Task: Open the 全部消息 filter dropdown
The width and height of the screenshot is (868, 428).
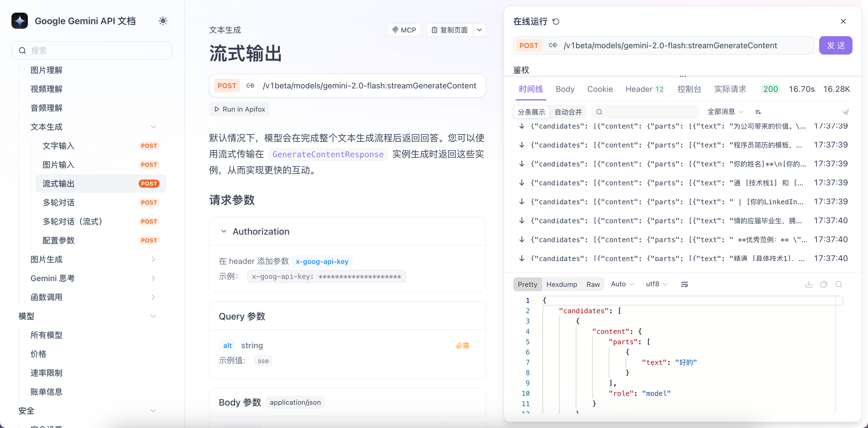Action: (725, 112)
